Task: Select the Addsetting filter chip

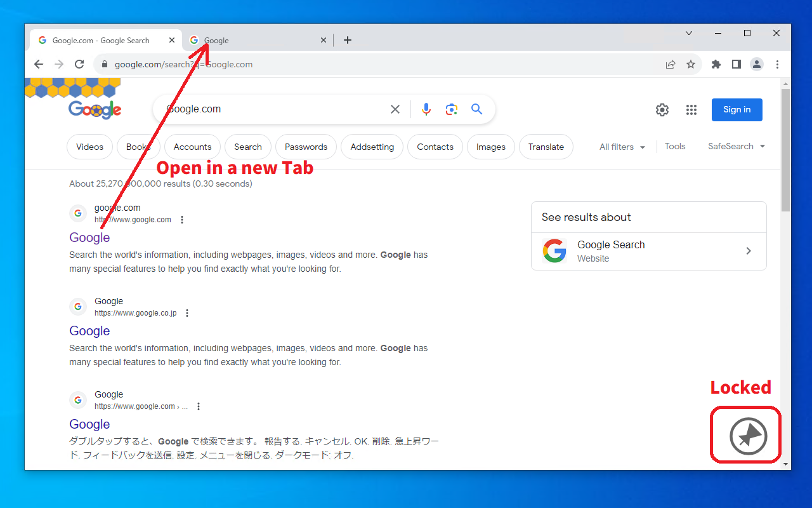Action: click(x=372, y=147)
